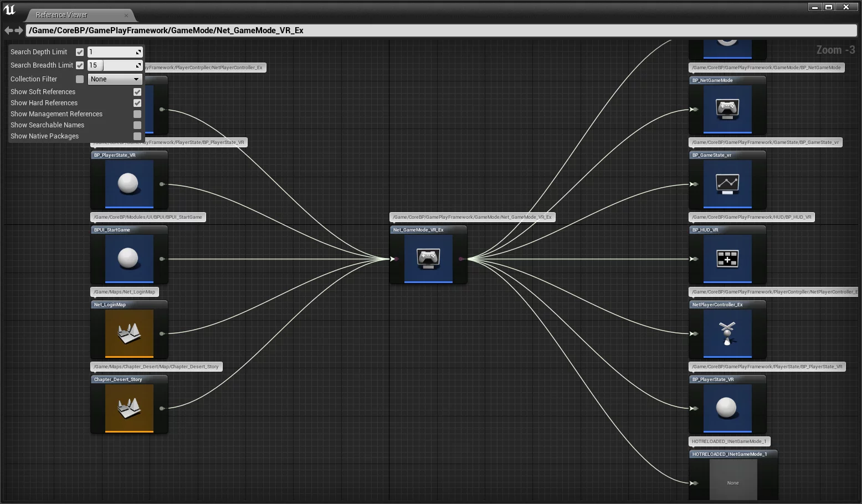Click the asset path address bar
Screen dimensions: 862x504
click(x=441, y=30)
